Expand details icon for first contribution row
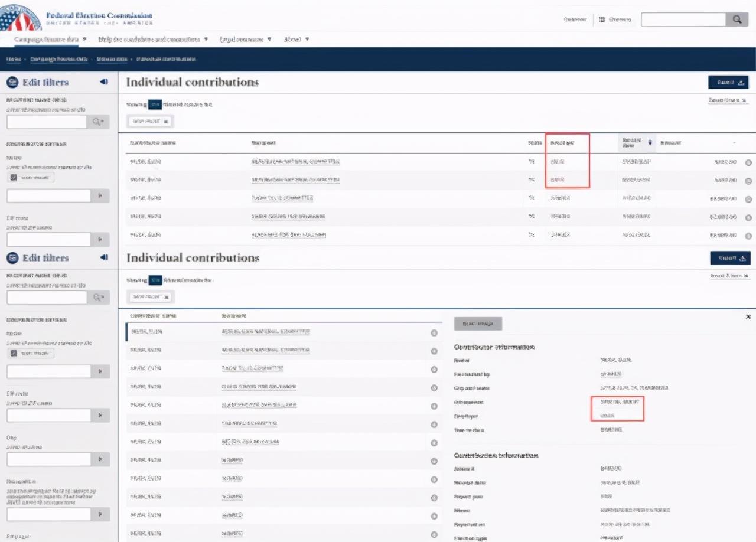The image size is (756, 542). tap(748, 163)
